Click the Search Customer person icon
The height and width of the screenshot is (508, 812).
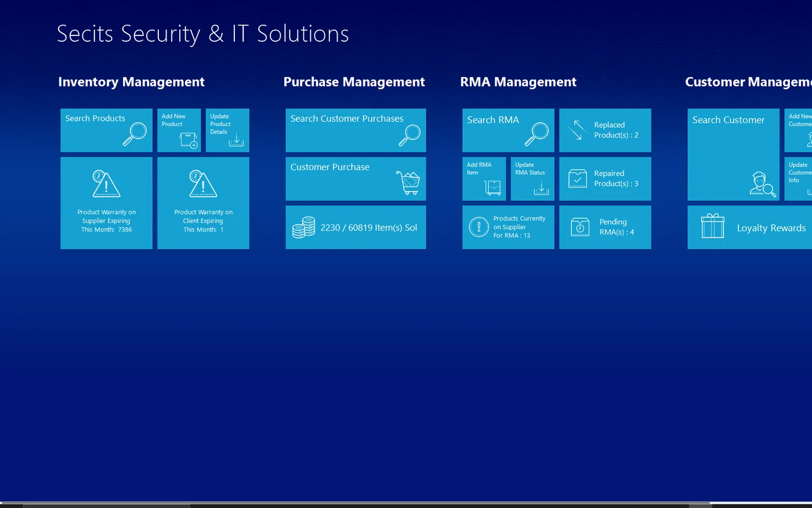762,185
